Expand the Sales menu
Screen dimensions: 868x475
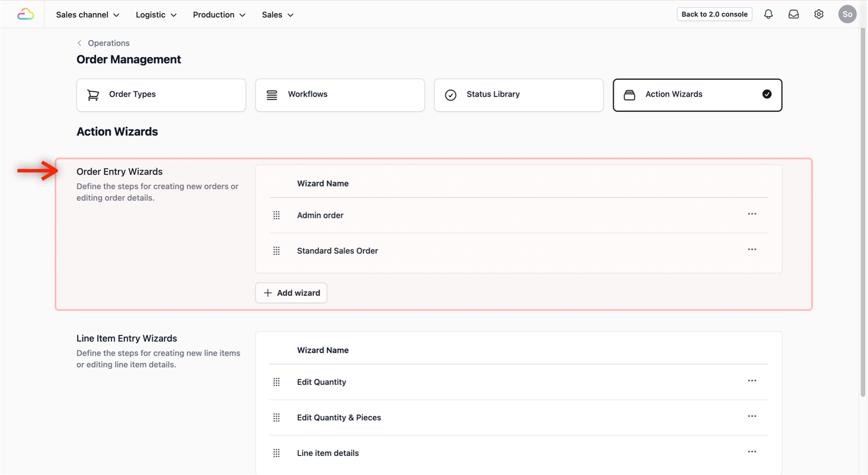pos(278,15)
